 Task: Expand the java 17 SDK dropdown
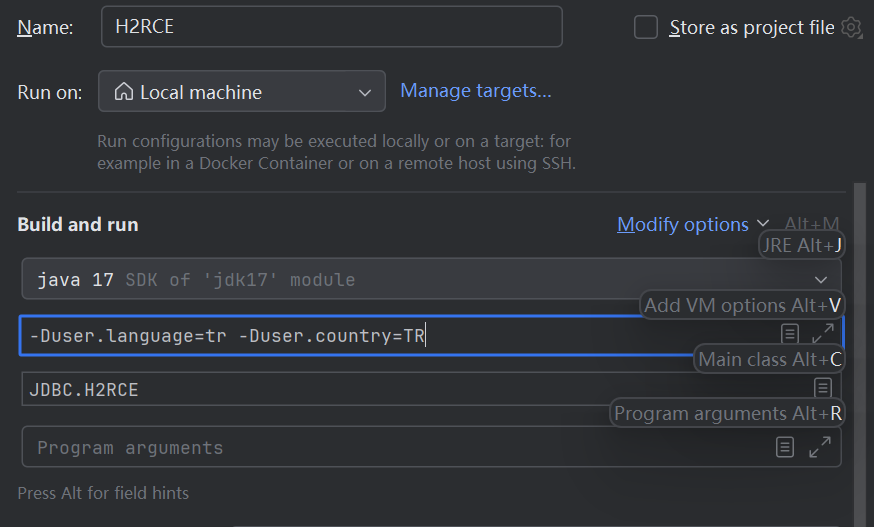point(821,280)
